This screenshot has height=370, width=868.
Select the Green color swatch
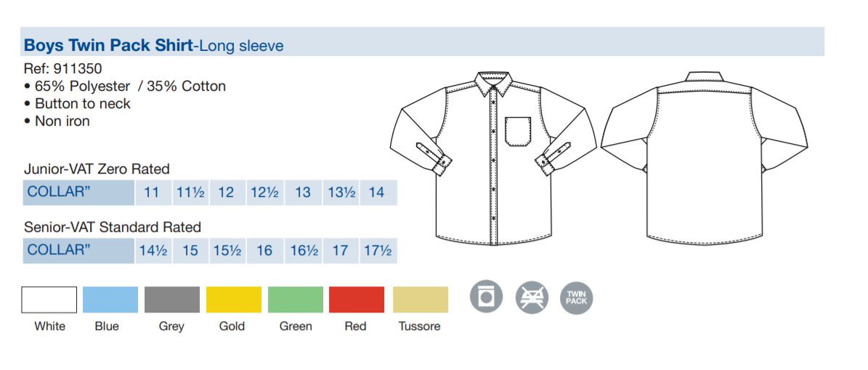[x=295, y=299]
